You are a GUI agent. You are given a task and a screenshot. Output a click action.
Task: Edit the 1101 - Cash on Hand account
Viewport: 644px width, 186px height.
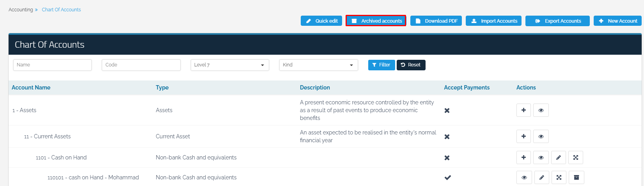[558, 157]
